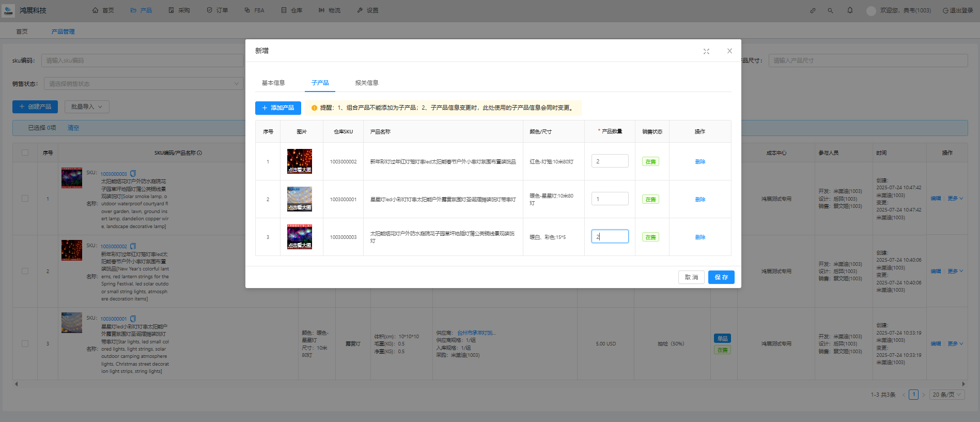Viewport: 980px width, 422px height.
Task: Open the 销售状态 dropdown filter
Action: click(x=143, y=84)
